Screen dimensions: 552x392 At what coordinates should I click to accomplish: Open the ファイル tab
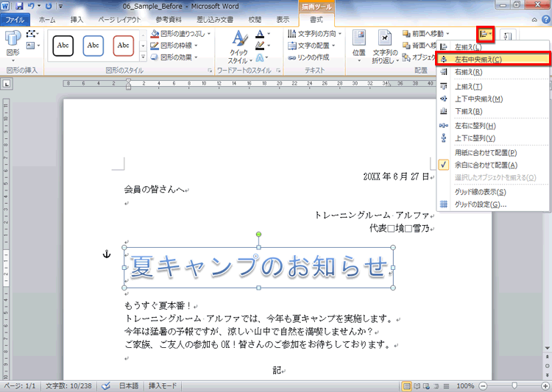[x=15, y=20]
